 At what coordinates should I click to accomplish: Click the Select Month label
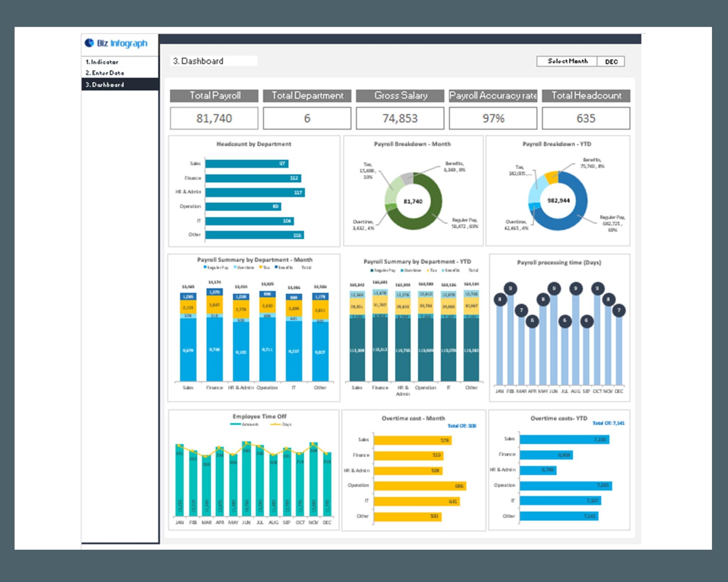(567, 61)
